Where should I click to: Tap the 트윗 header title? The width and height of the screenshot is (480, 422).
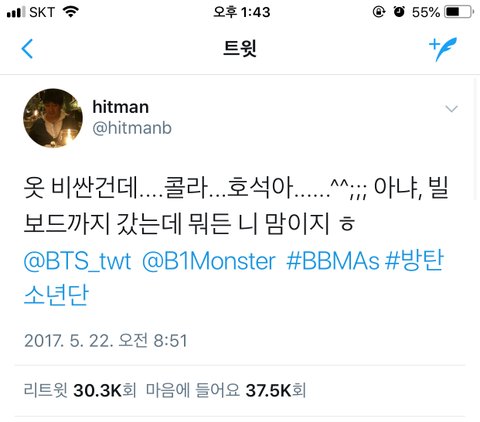click(x=240, y=49)
